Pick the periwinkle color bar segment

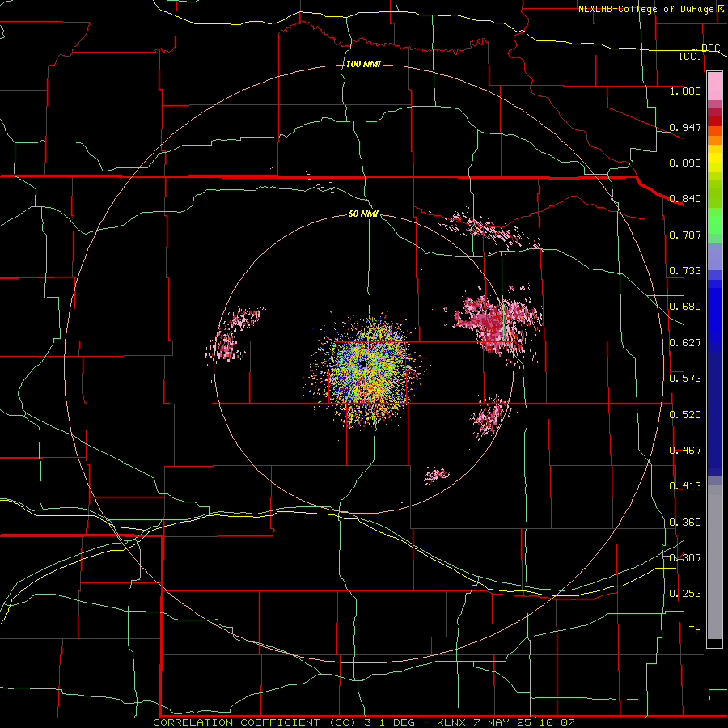click(714, 256)
